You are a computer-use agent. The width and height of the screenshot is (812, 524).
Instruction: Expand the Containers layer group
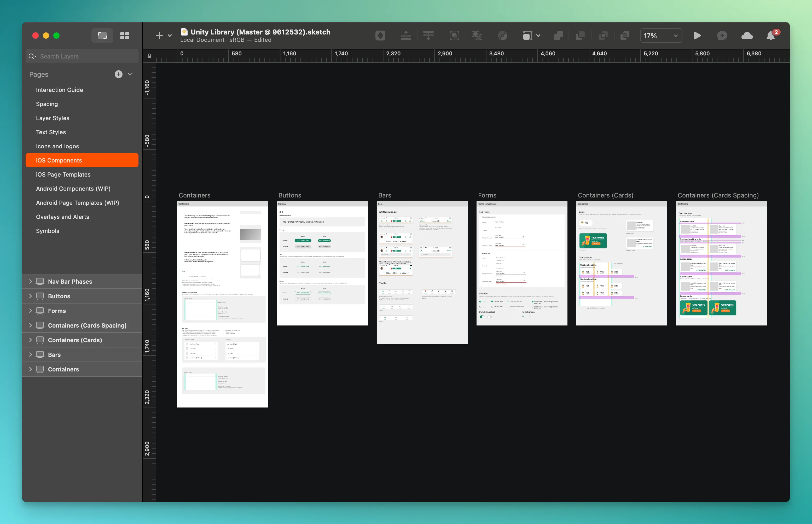point(30,369)
